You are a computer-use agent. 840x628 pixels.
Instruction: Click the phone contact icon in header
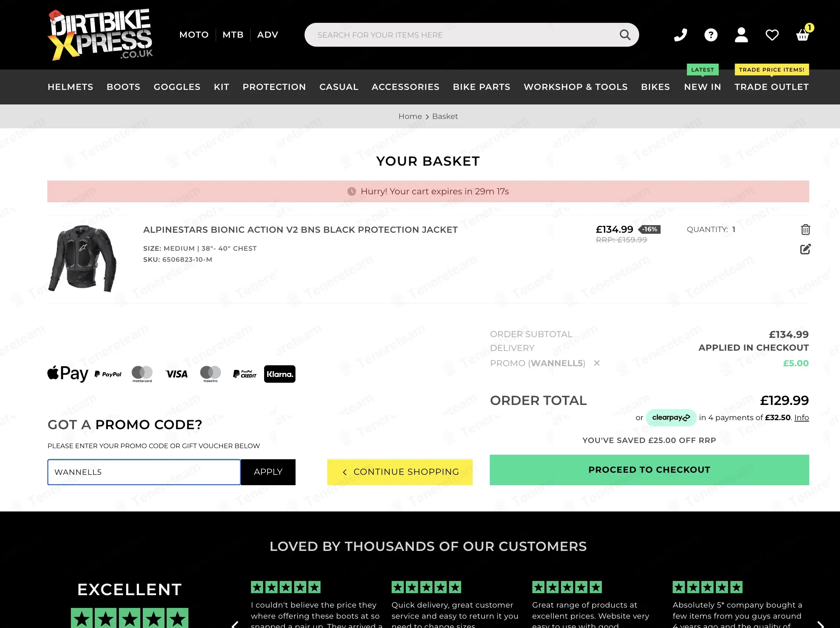pyautogui.click(x=680, y=35)
